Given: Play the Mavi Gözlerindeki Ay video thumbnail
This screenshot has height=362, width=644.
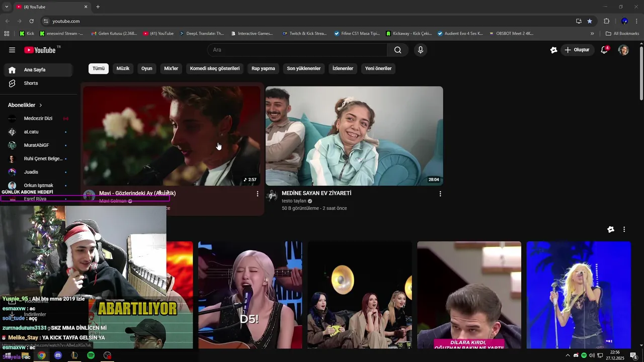Looking at the screenshot, I should point(172,136).
